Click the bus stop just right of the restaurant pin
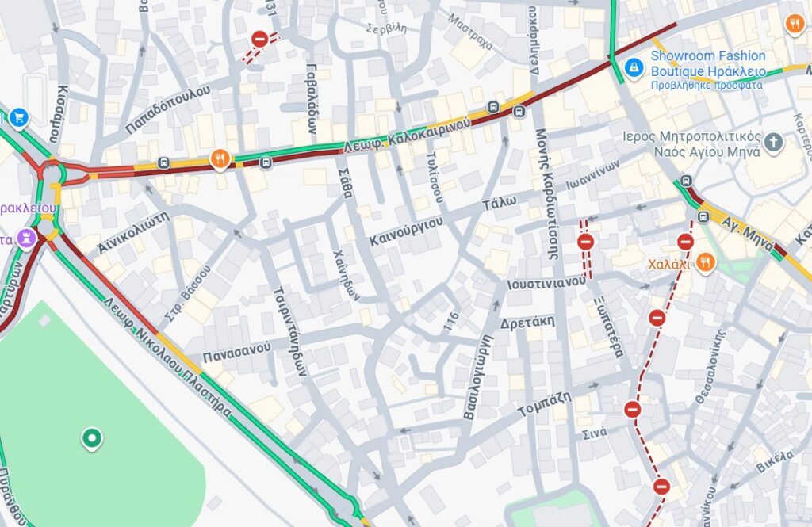The image size is (812, 527). [x=266, y=163]
